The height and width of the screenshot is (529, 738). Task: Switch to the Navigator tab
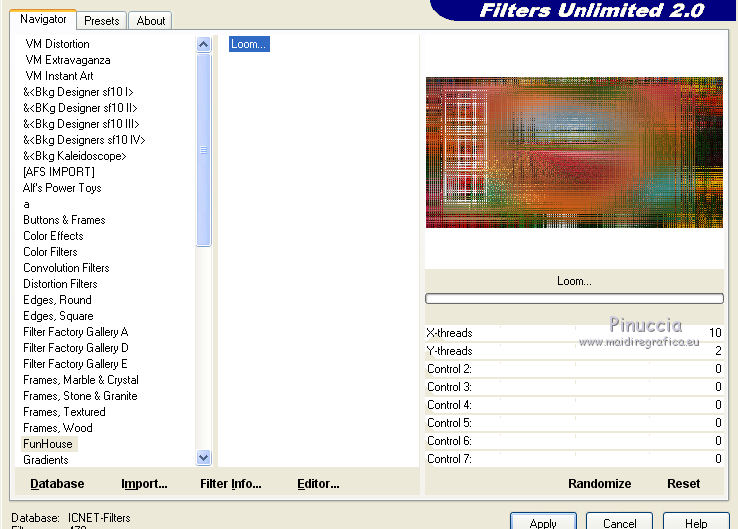click(x=43, y=19)
